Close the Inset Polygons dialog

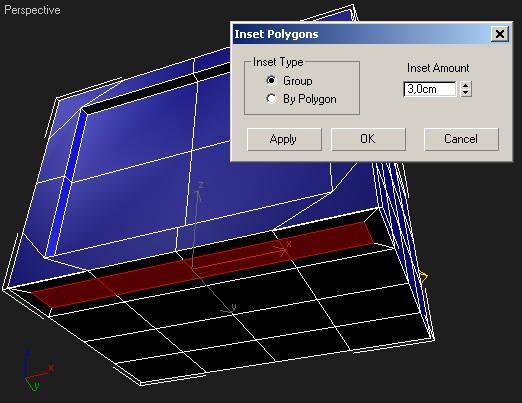tap(500, 34)
